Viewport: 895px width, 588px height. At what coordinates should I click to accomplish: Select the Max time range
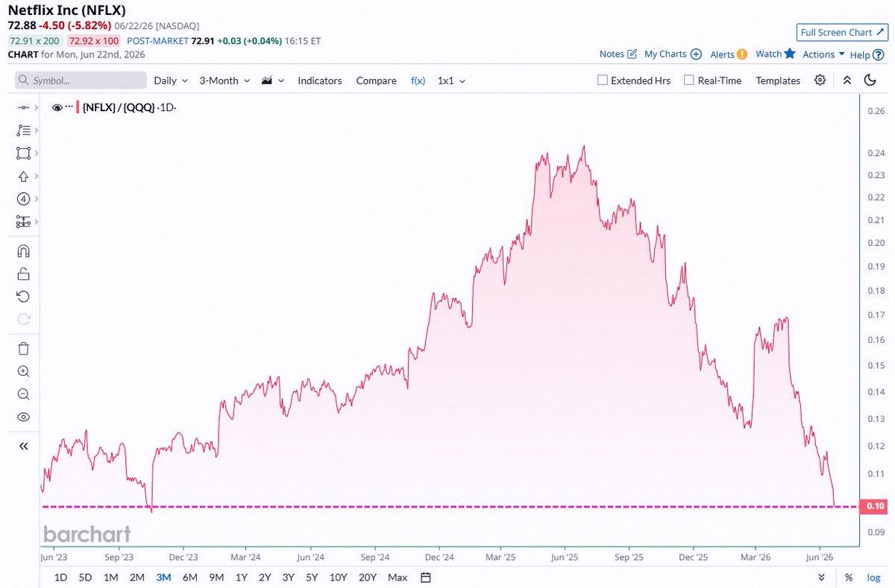tap(398, 577)
